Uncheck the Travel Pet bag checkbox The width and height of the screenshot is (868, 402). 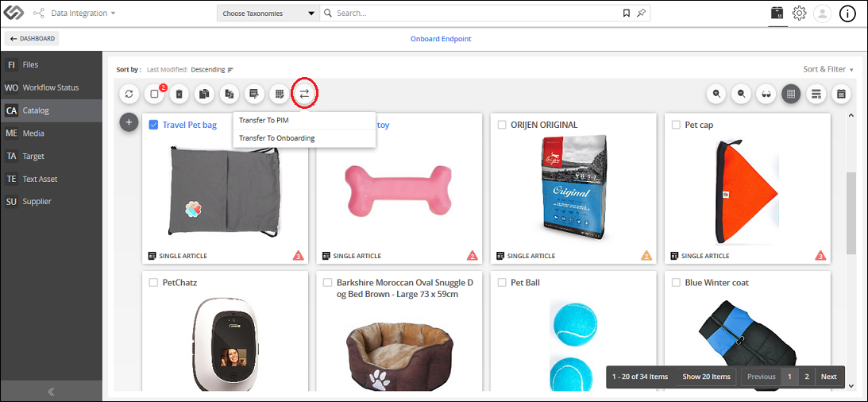pyautogui.click(x=153, y=126)
